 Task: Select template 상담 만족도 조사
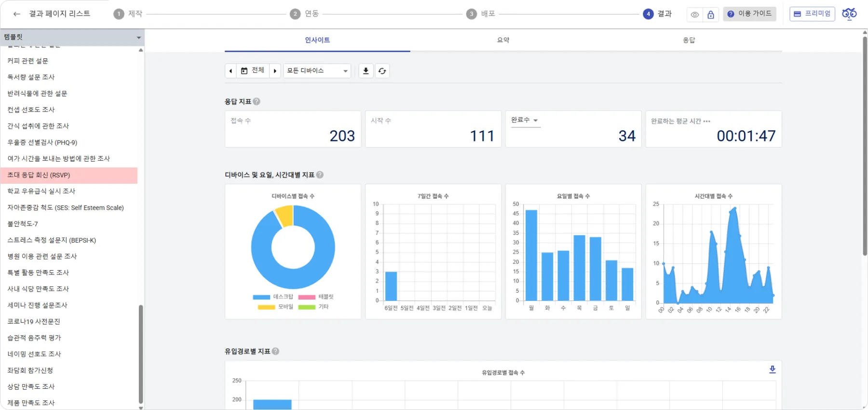click(x=69, y=387)
